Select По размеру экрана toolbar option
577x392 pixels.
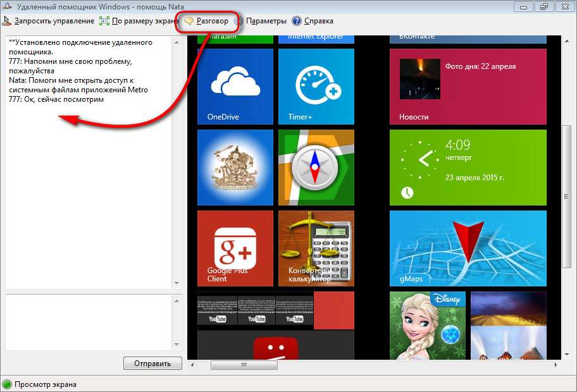(x=139, y=21)
